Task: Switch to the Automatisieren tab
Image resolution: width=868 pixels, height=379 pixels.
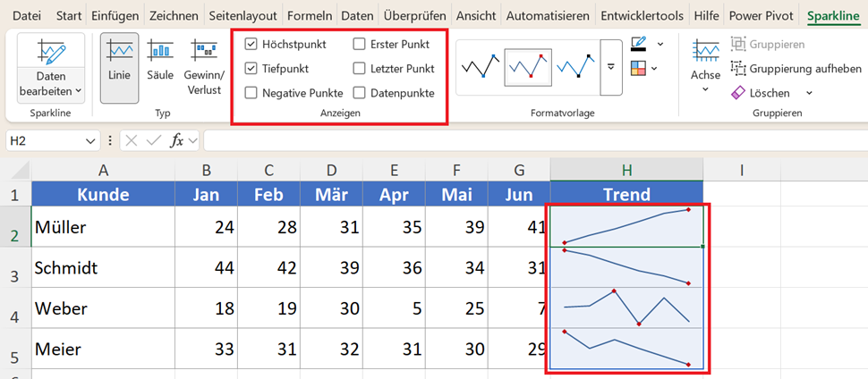Action: tap(548, 15)
